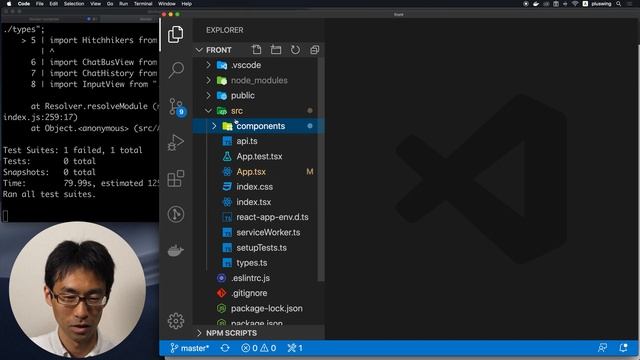
Task: Open the Code menu in menu bar
Action: coord(24,4)
